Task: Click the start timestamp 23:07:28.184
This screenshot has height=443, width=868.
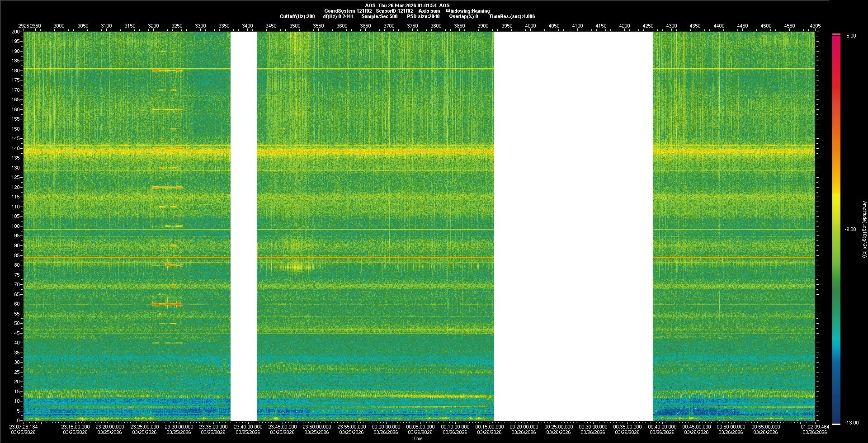Action: tap(24, 426)
